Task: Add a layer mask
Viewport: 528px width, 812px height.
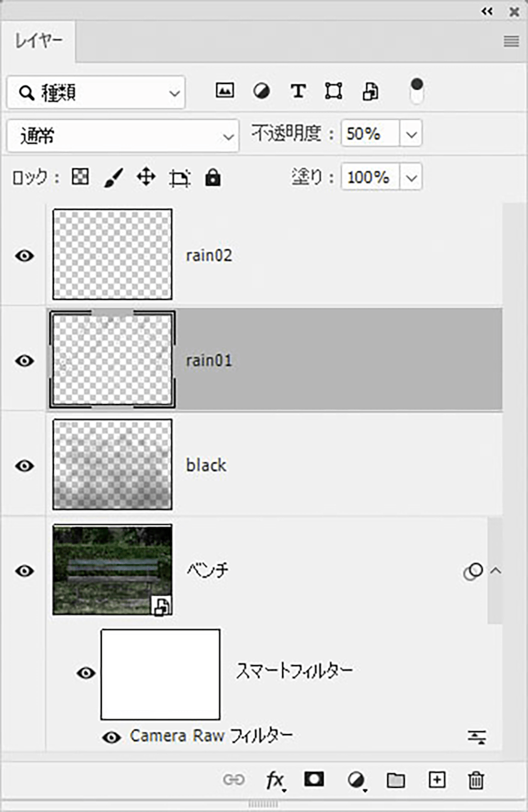Action: click(314, 779)
